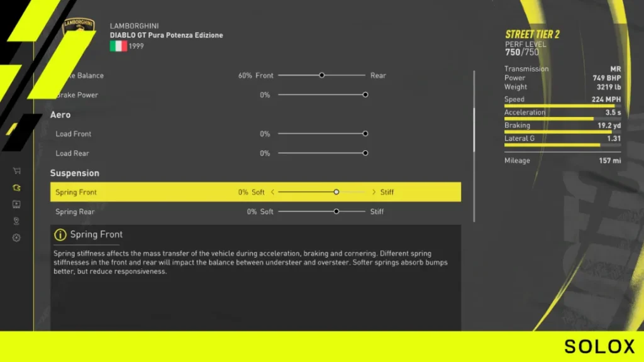Click the 157 mi mileage value
Screen dimensions: 644x362
coord(610,160)
